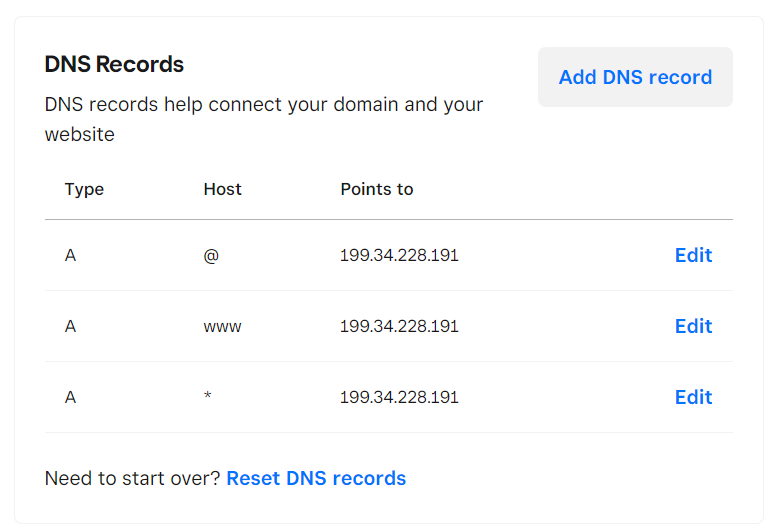Click the IP address in the @ row
This screenshot has width=776, height=530.
point(399,255)
